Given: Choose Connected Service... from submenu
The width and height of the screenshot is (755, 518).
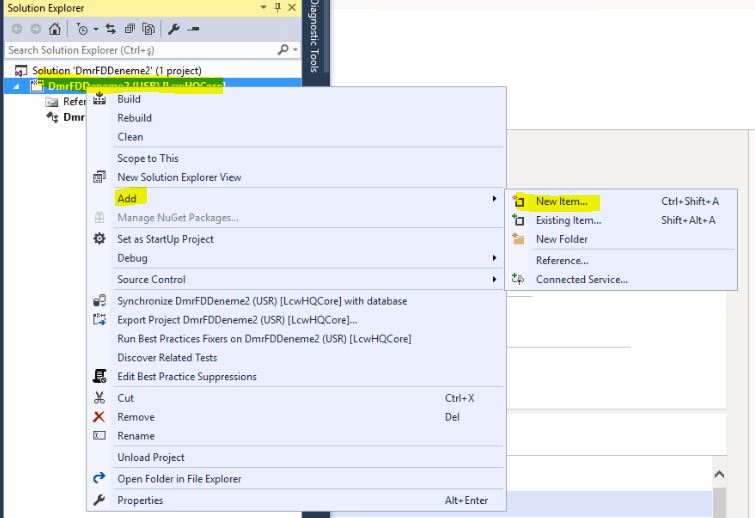Looking at the screenshot, I should pos(582,279).
